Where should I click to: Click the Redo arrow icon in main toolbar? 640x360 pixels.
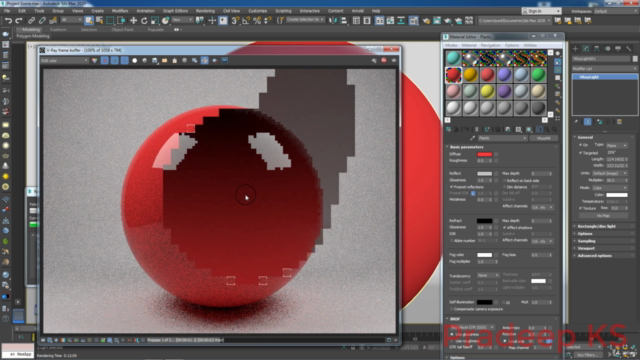pyautogui.click(x=19, y=20)
